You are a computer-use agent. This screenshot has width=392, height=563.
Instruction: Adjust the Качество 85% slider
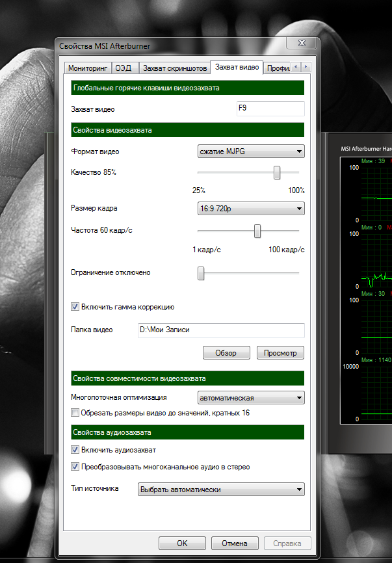click(277, 172)
